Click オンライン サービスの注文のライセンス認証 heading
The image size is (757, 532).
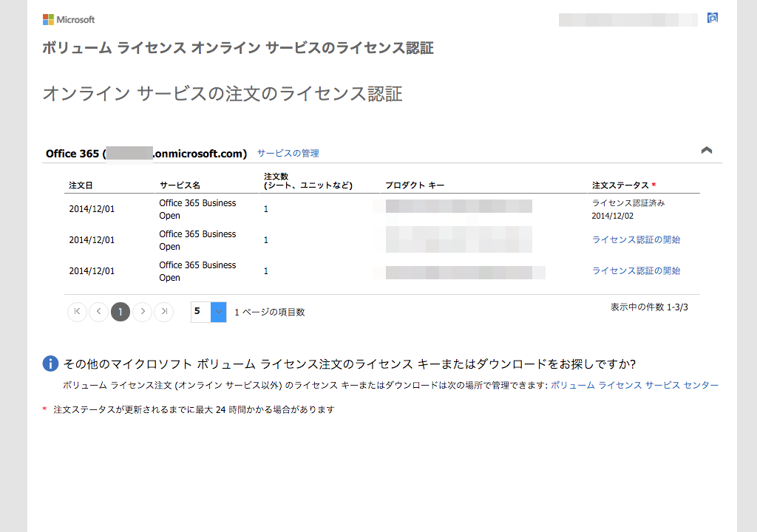pos(223,94)
